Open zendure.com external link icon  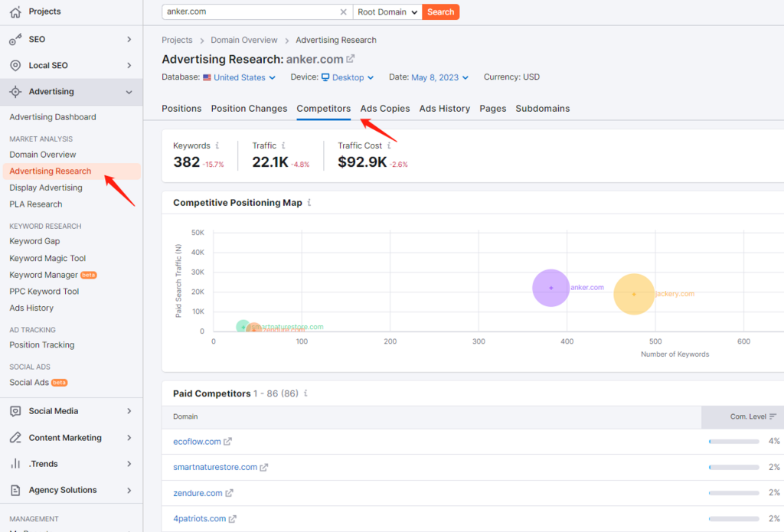(229, 493)
